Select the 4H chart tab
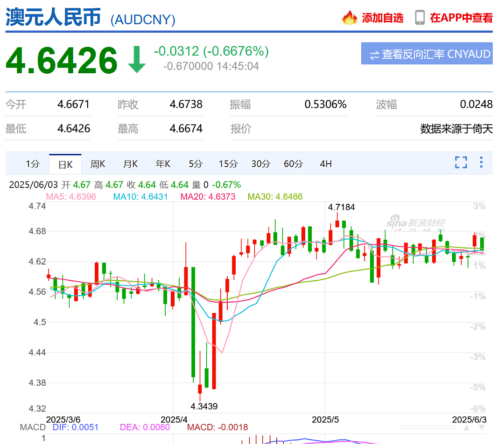The width and height of the screenshot is (504, 444). [x=326, y=164]
